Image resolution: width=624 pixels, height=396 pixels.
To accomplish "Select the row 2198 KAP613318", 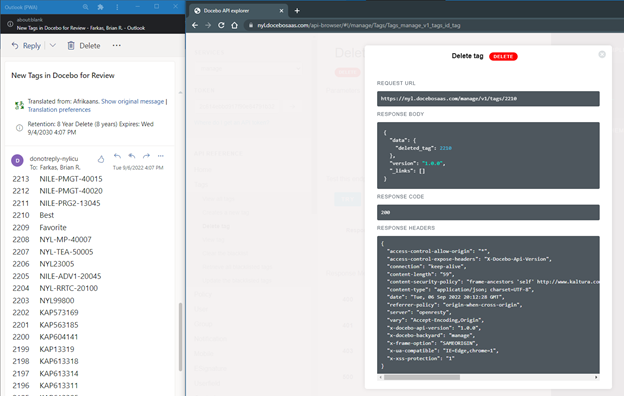I will pos(45,361).
